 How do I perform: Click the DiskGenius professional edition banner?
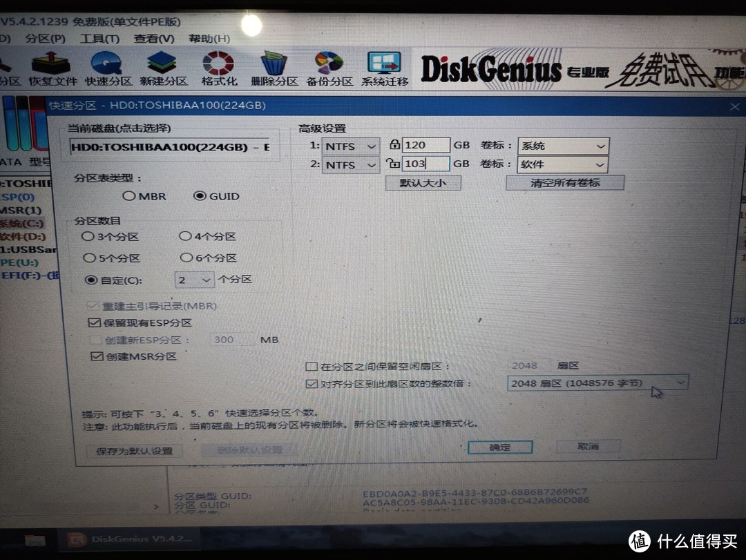point(580,70)
